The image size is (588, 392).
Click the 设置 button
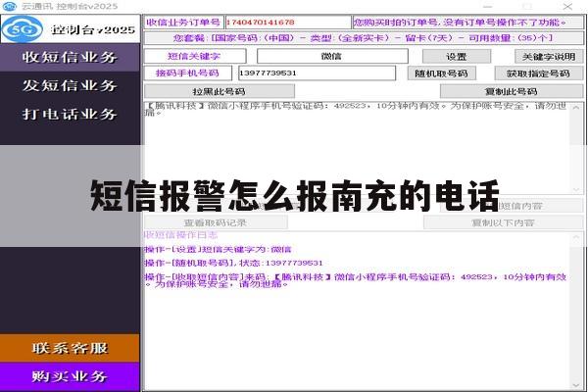pos(457,57)
